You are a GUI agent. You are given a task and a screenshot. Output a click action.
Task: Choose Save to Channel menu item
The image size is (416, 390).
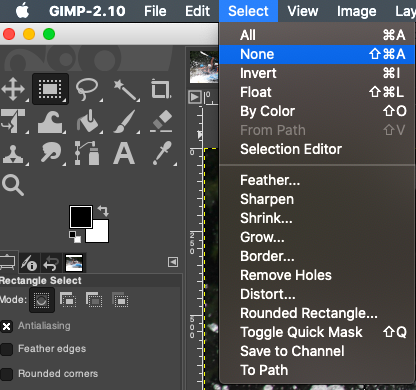[x=317, y=351]
